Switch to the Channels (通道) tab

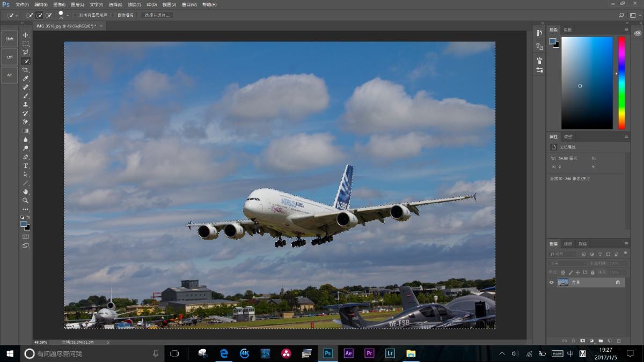(568, 243)
